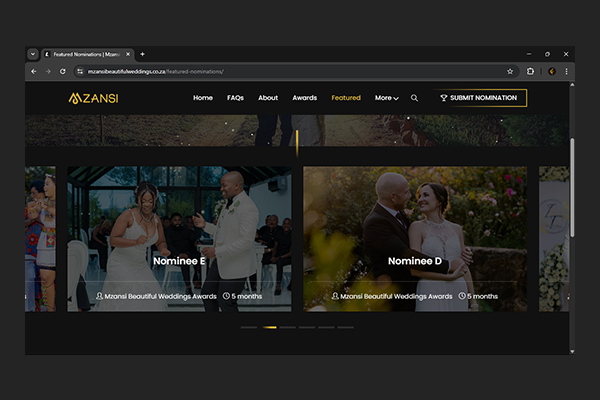The height and width of the screenshot is (400, 600).
Task: Bookmark this page with the star icon
Action: [510, 72]
